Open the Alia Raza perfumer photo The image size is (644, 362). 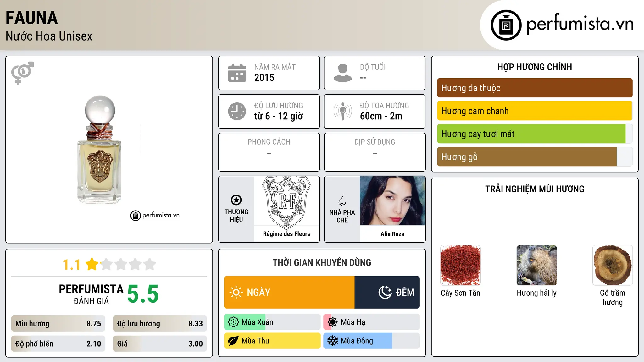[x=392, y=200]
